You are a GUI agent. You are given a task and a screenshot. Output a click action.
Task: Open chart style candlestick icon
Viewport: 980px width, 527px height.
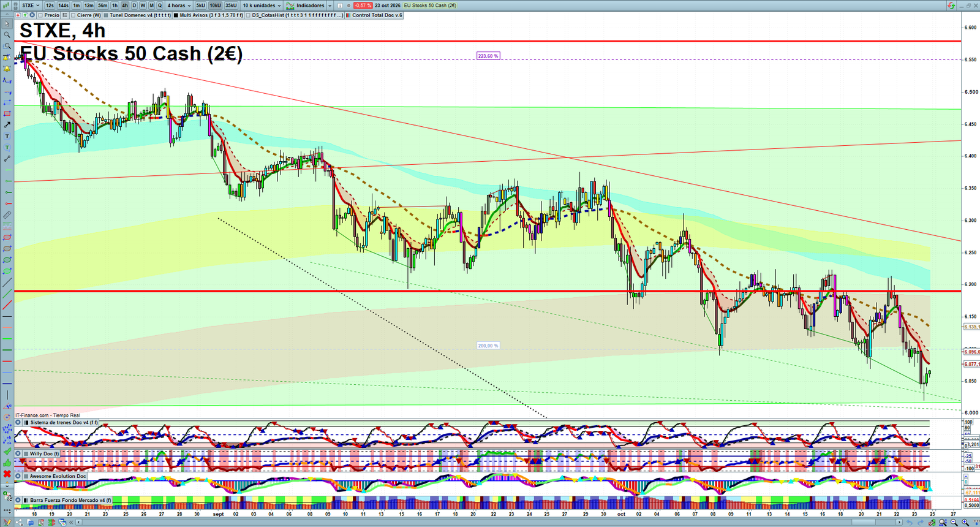(x=6, y=6)
